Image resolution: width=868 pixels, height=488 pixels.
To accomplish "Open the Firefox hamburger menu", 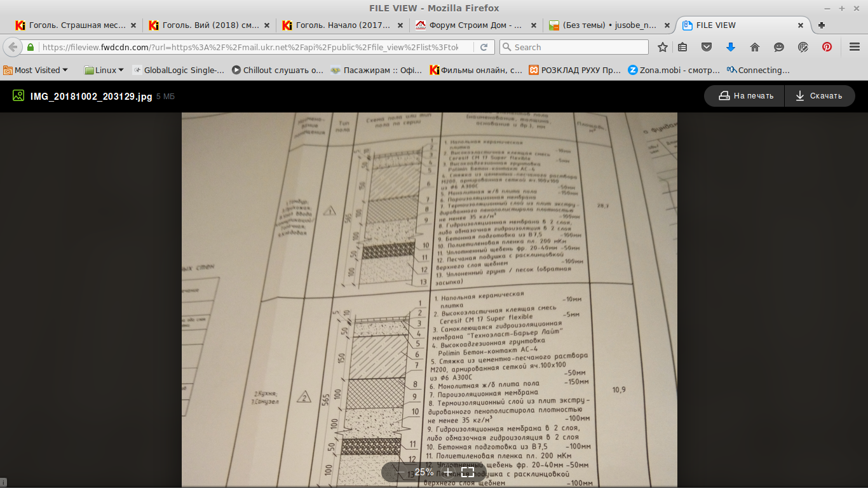I will [x=854, y=47].
